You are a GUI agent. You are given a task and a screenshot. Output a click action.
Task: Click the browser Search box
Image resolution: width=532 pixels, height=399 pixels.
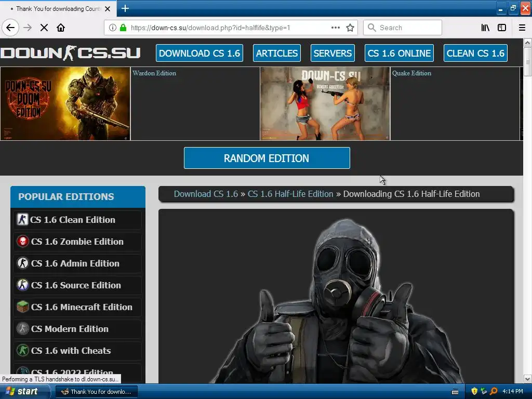pos(403,28)
